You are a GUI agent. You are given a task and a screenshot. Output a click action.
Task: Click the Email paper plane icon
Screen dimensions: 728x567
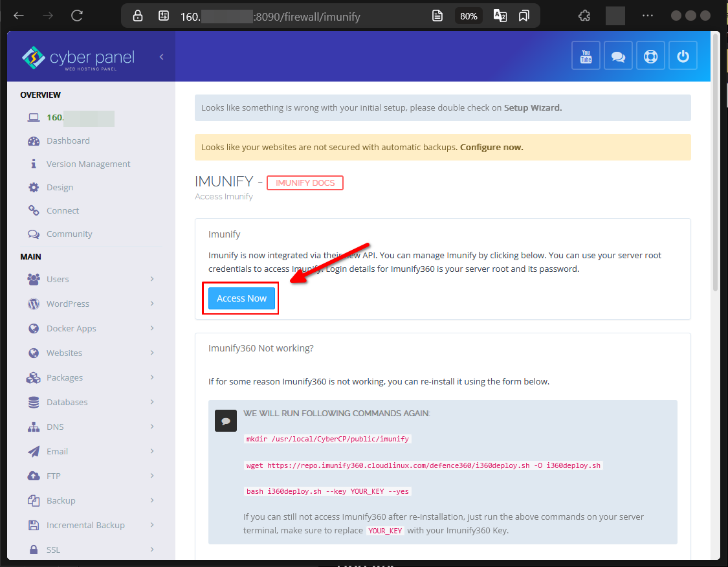click(x=34, y=451)
